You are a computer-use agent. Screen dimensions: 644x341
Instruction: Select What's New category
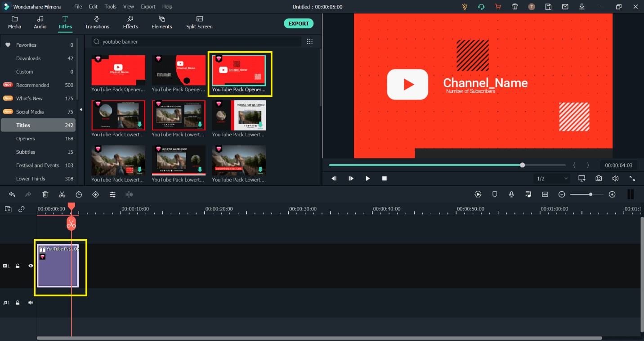(38, 99)
